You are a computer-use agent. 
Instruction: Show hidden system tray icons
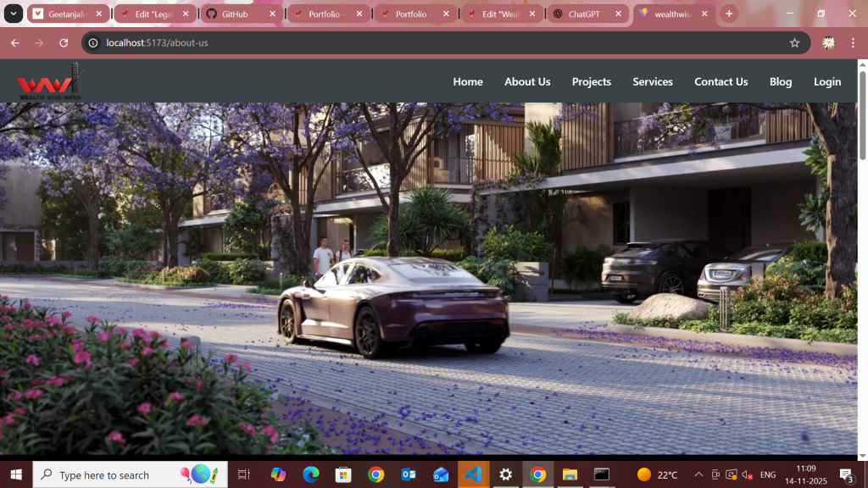coord(698,474)
